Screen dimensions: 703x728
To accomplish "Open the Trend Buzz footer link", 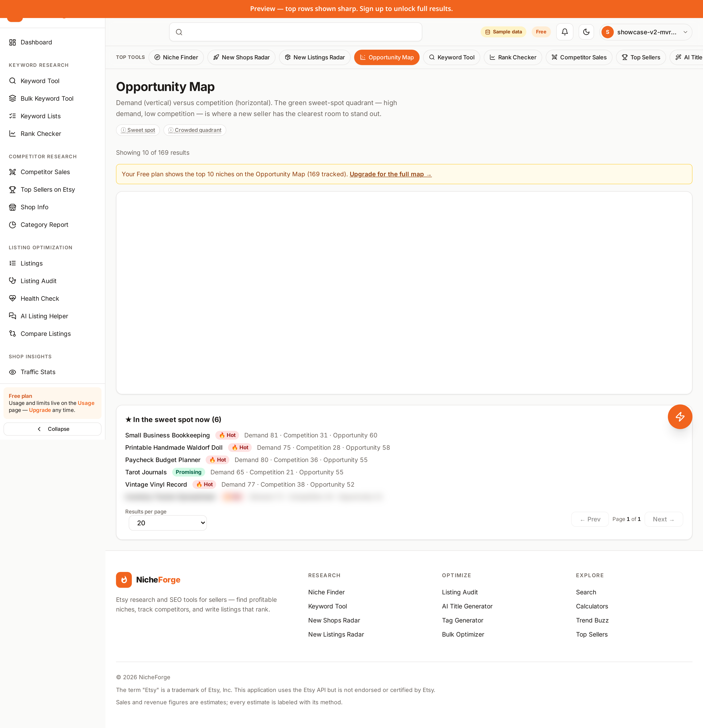I will [x=592, y=620].
